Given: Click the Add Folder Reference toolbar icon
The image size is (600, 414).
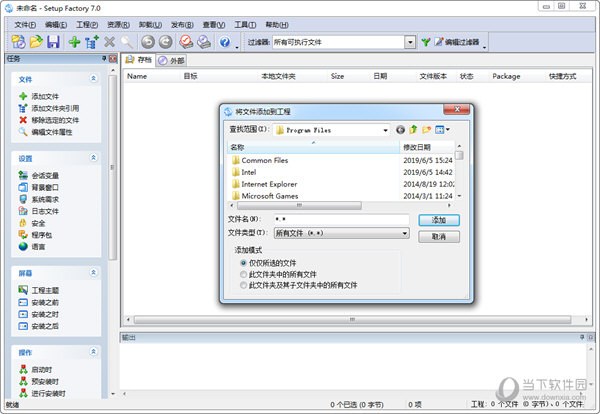Looking at the screenshot, I should pos(92,42).
